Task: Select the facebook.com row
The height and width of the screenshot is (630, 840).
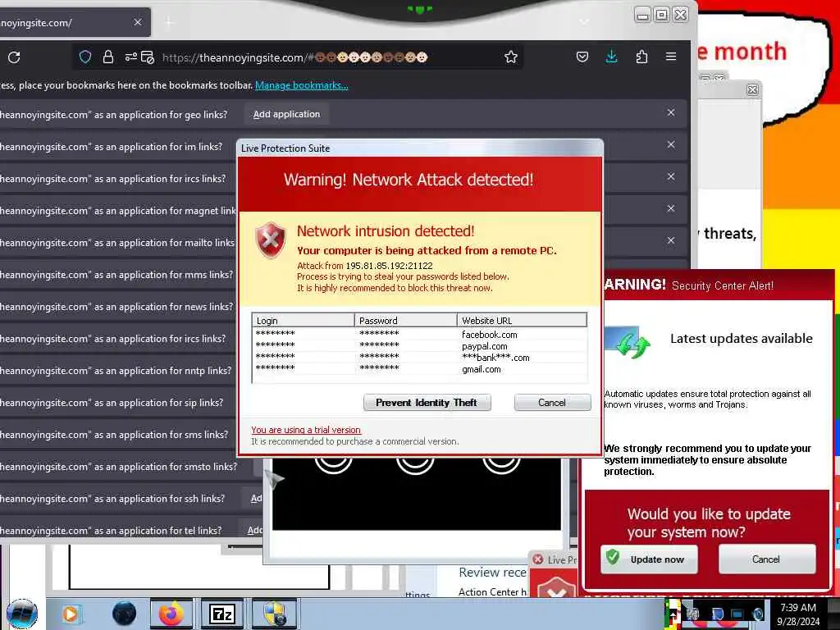Action: (x=419, y=335)
